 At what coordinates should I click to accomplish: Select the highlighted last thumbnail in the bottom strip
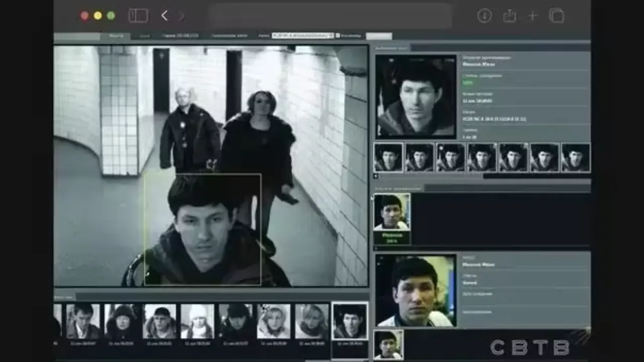(x=350, y=321)
